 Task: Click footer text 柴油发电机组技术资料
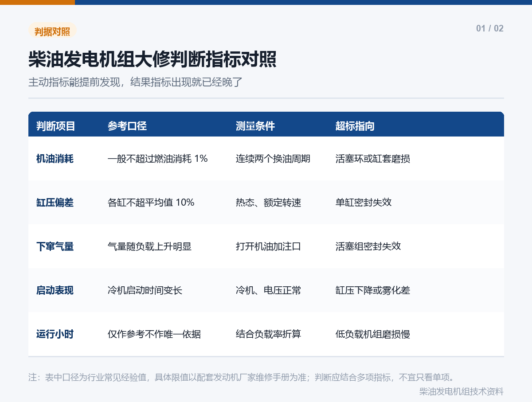462,391
